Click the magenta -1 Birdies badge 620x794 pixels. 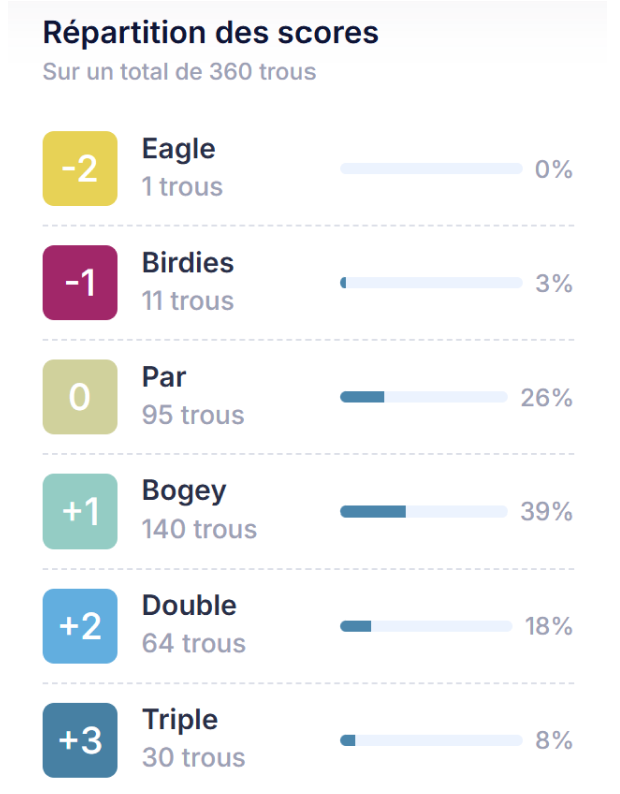click(80, 283)
